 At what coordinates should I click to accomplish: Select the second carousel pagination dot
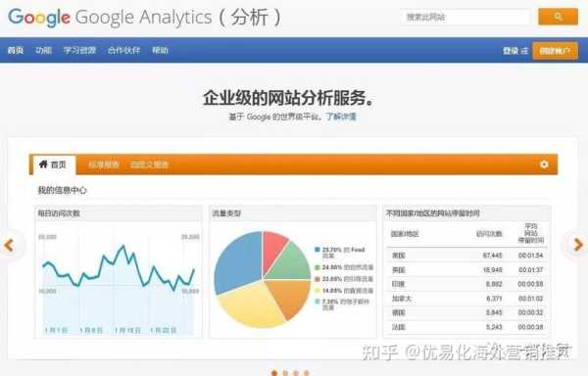pos(285,373)
